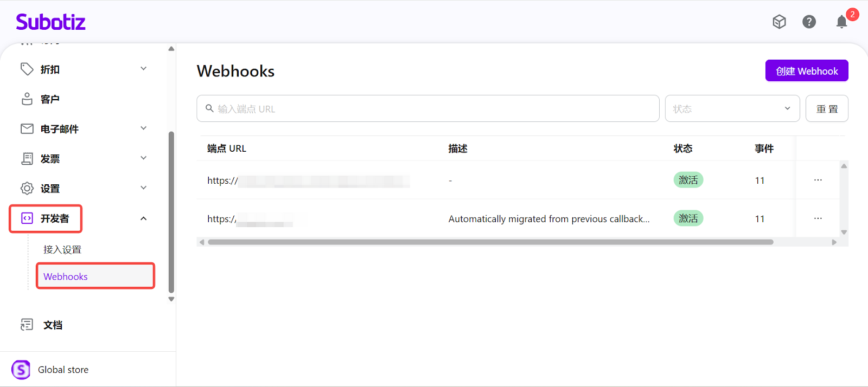Click the cube icon in header

tap(779, 22)
